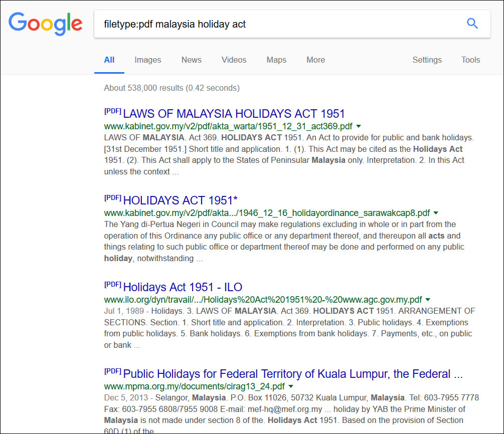Open the search Tools options
Screen dimensions: 504x434
click(470, 60)
